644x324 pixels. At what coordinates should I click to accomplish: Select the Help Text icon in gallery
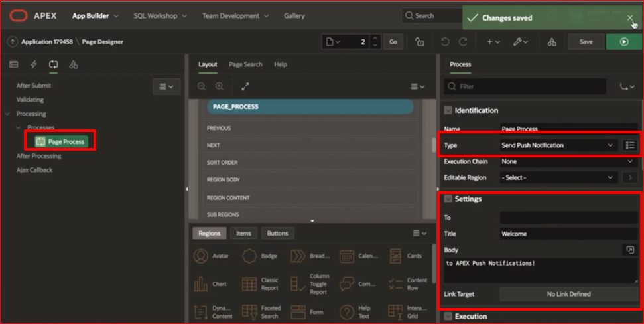pos(347,312)
